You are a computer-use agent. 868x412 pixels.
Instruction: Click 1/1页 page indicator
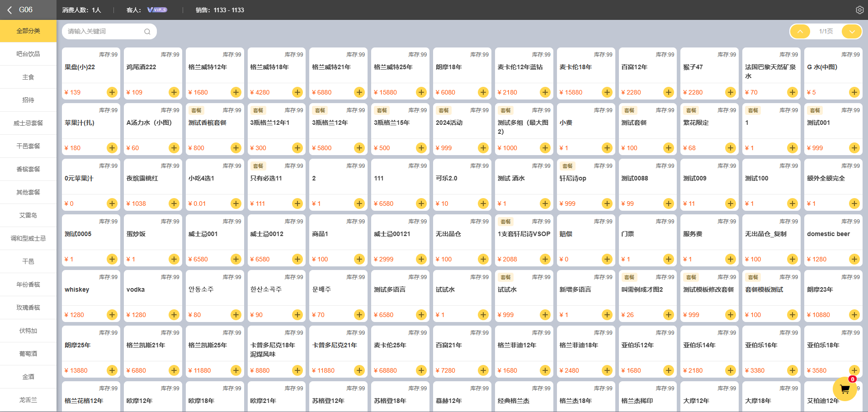(x=826, y=31)
